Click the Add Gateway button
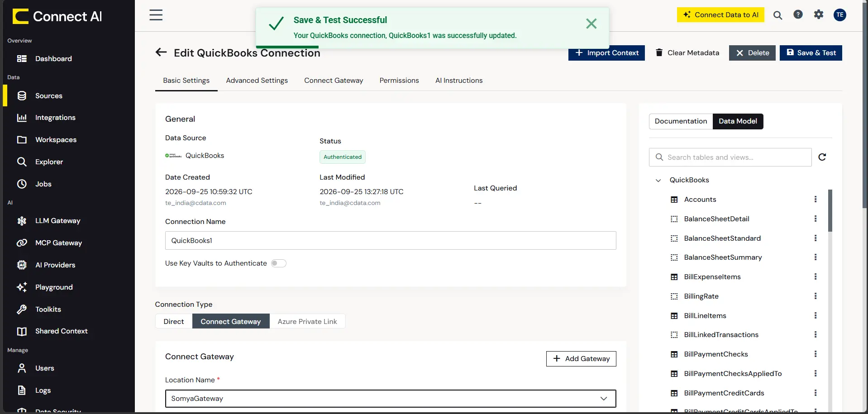868x414 pixels. tap(581, 359)
